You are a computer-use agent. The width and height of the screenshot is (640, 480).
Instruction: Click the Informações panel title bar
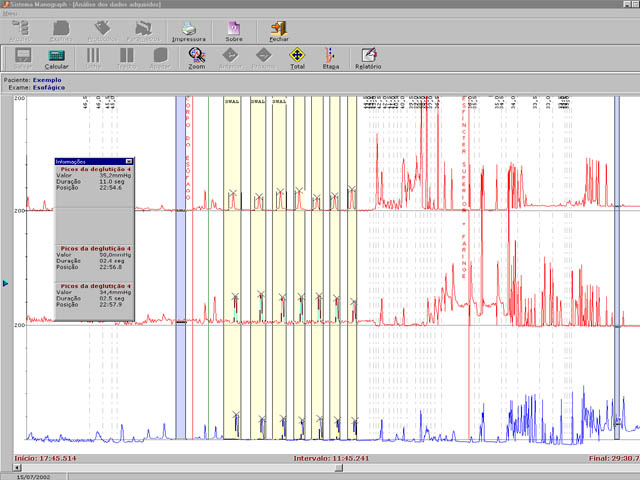coord(88,161)
